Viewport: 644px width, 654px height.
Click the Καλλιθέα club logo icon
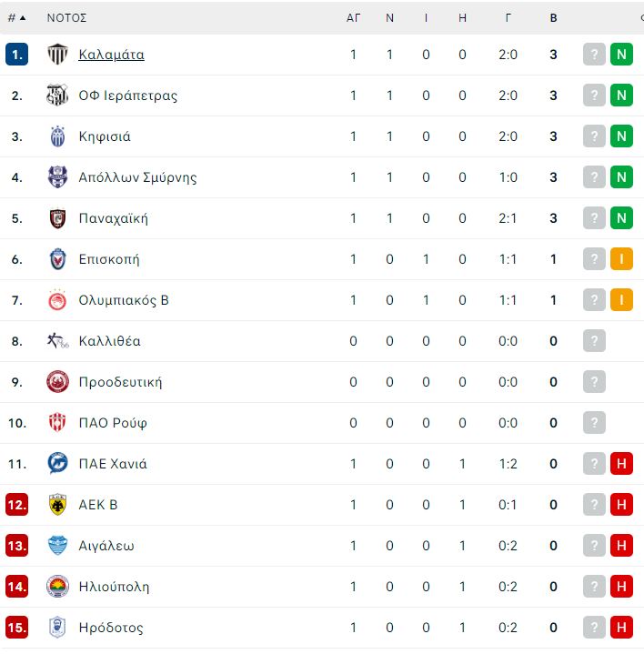(57, 341)
